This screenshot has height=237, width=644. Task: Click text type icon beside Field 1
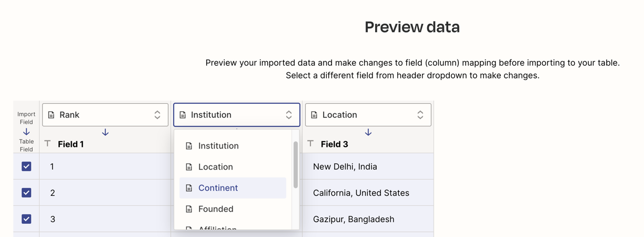47,143
